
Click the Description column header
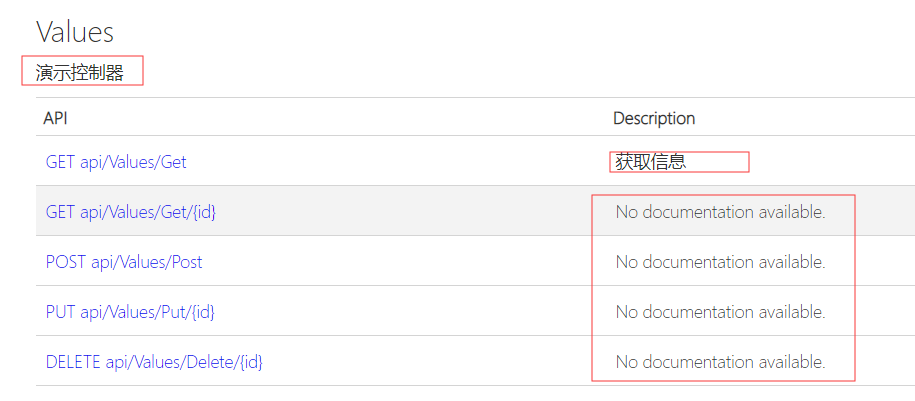pyautogui.click(x=654, y=118)
